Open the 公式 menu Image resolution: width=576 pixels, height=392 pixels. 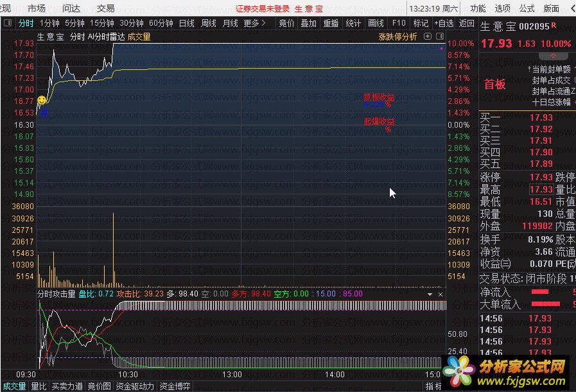pyautogui.click(x=527, y=8)
